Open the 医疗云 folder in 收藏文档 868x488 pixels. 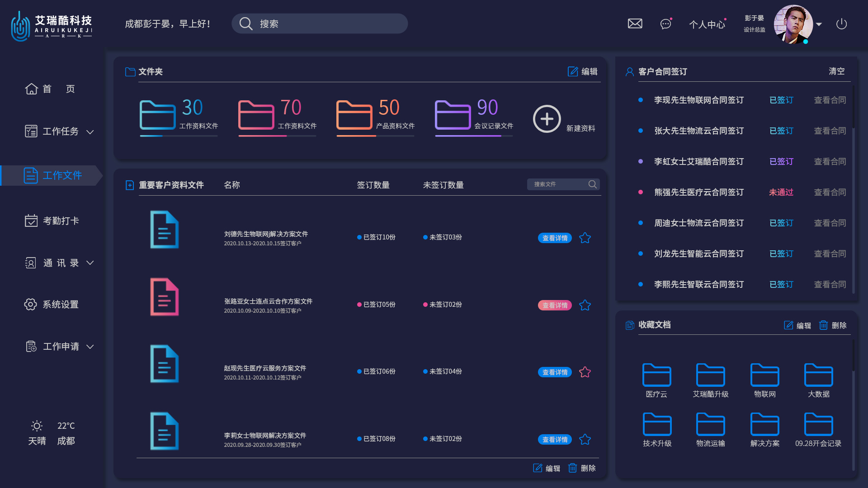point(656,376)
